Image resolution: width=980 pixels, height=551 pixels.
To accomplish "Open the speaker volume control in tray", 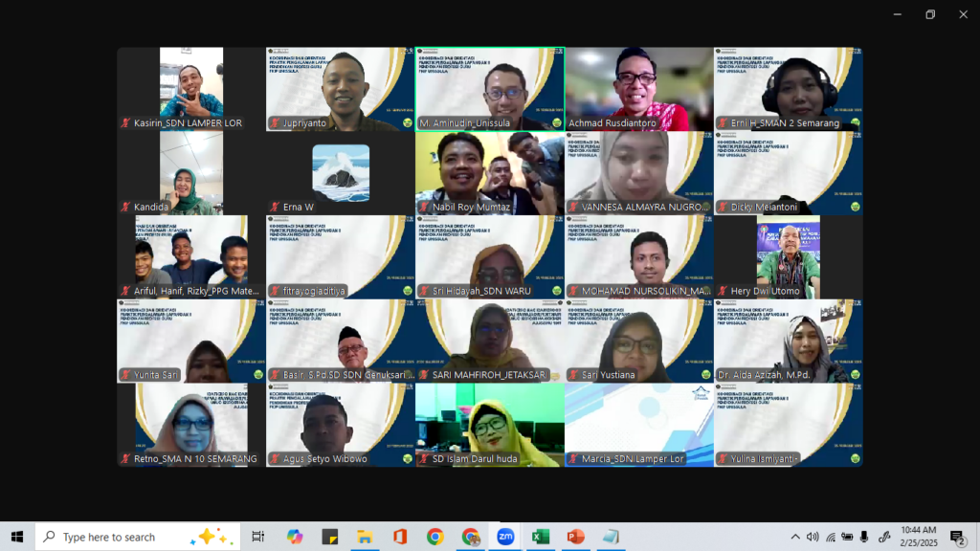I will pyautogui.click(x=813, y=537).
